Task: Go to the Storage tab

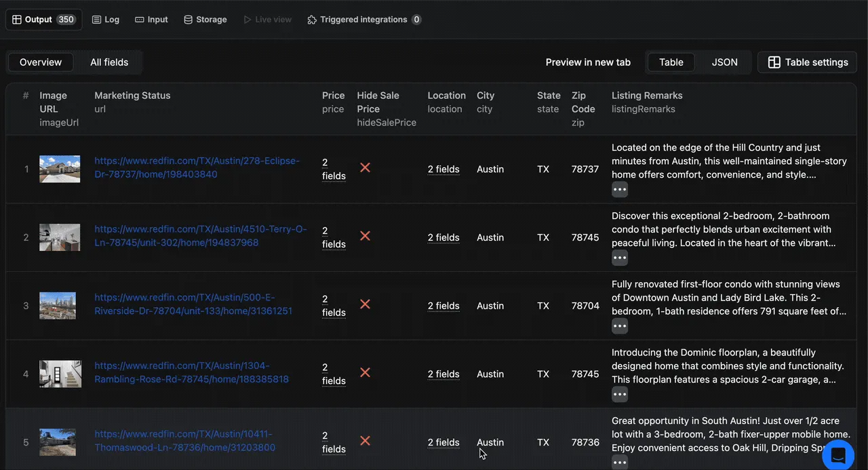Action: pyautogui.click(x=205, y=20)
